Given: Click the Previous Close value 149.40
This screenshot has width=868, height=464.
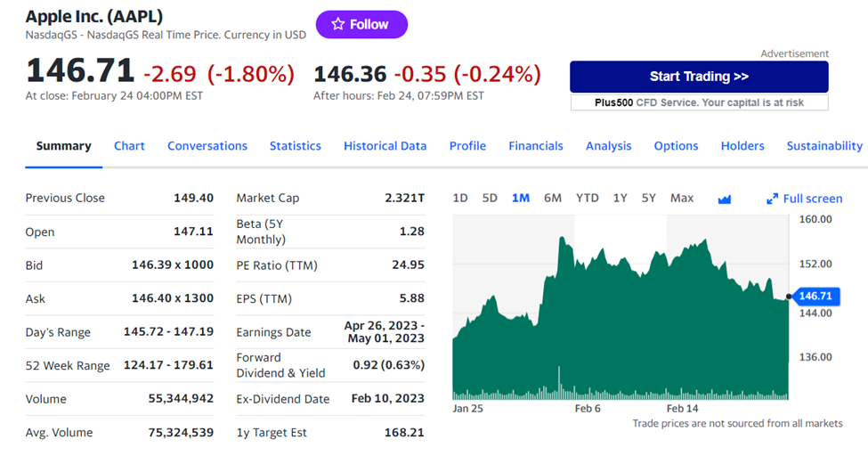Looking at the screenshot, I should [193, 199].
